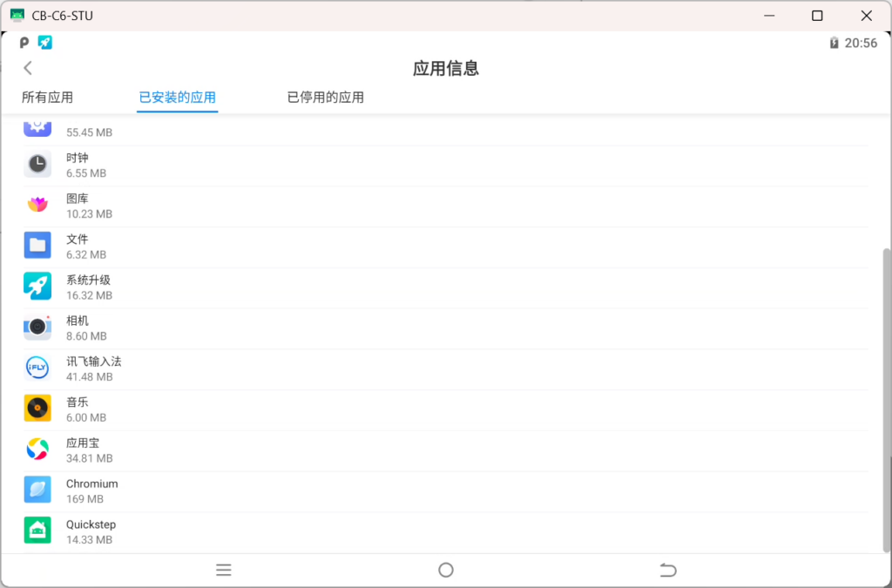The width and height of the screenshot is (892, 588).
Task: Go back using the top-left arrow
Action: [28, 68]
